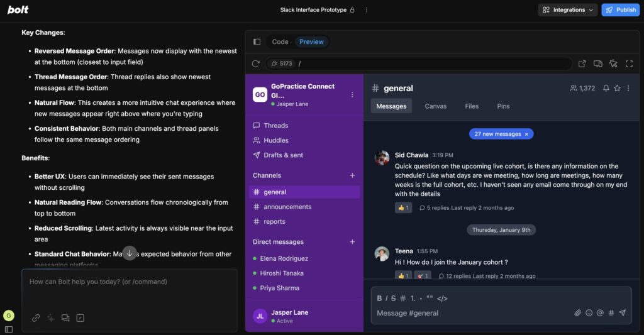Open the emoji picker
Viewport: 644px width, 335px height.
(589, 313)
